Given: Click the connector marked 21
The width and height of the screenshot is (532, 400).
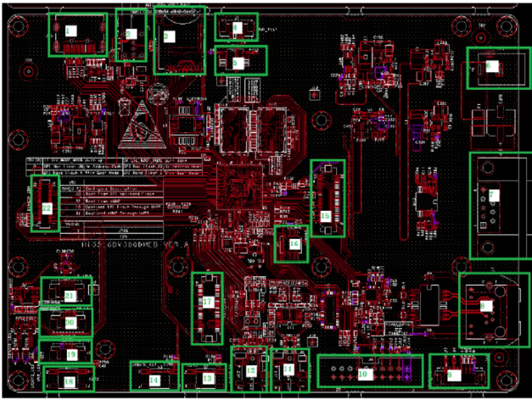Looking at the screenshot, I should [x=70, y=295].
